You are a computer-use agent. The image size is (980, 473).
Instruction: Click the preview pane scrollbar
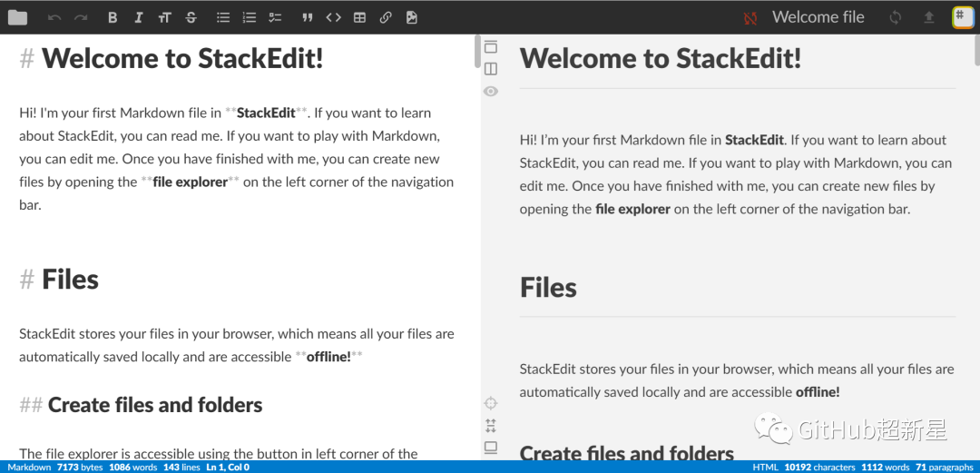977,50
